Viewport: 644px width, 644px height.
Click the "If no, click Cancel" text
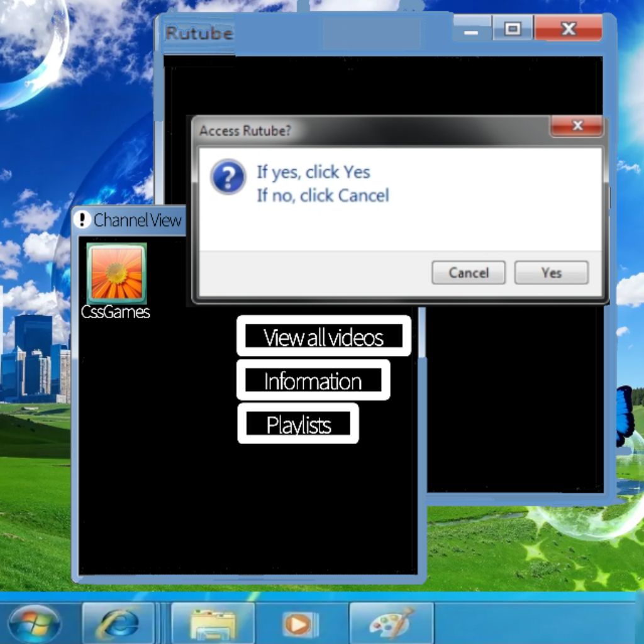pyautogui.click(x=323, y=196)
